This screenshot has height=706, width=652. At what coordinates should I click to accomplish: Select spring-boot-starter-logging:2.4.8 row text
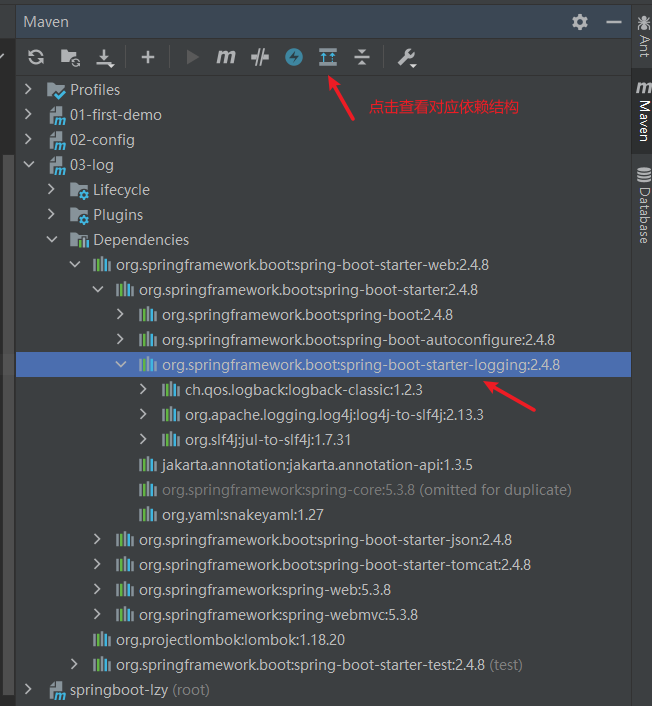click(x=361, y=365)
